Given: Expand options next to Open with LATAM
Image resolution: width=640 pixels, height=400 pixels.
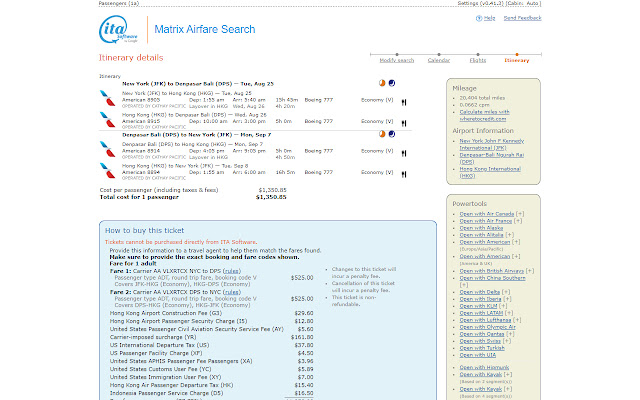Looking at the screenshot, I should click(509, 313).
